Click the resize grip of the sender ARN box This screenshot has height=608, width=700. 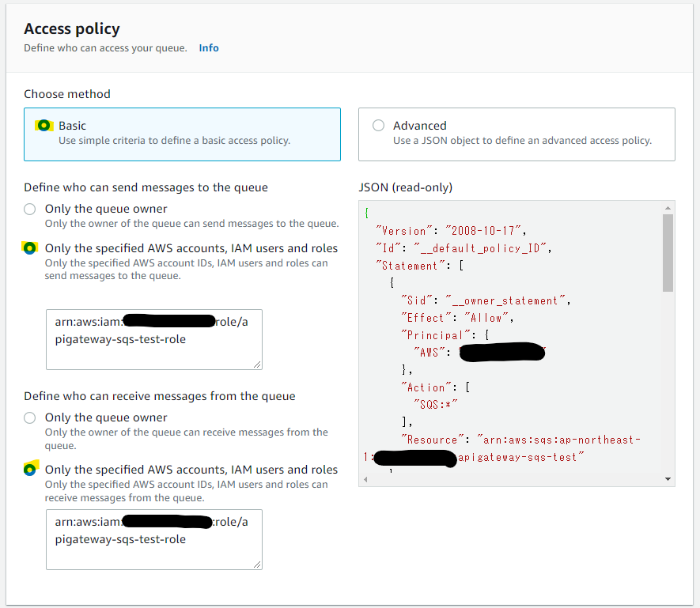(x=256, y=364)
